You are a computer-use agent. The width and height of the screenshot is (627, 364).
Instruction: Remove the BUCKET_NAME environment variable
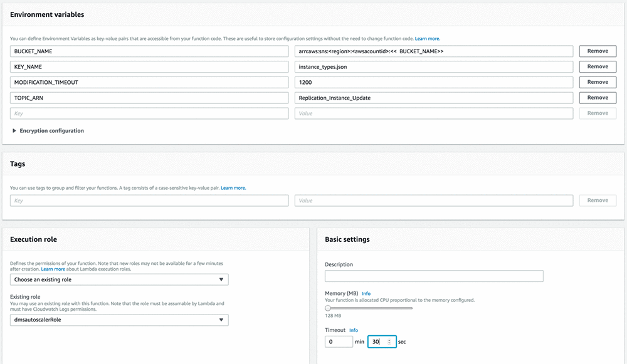pos(598,51)
